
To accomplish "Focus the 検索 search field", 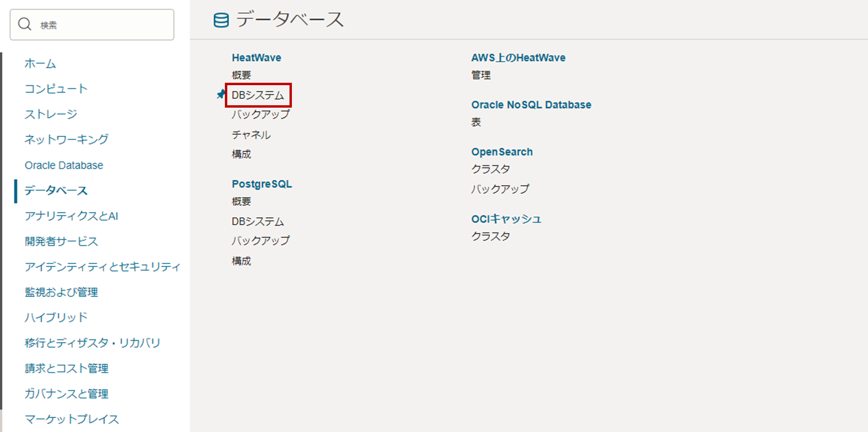I will click(92, 25).
